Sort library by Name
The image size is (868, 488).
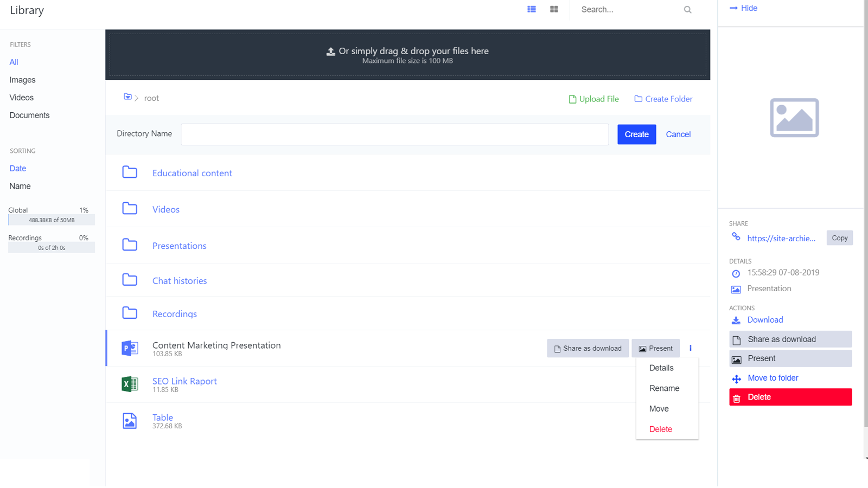coord(20,186)
